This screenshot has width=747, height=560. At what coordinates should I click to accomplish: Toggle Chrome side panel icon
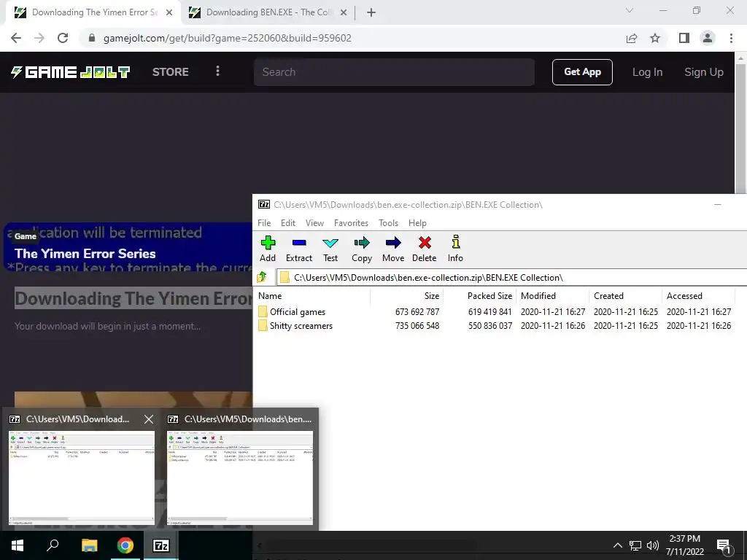coord(684,38)
